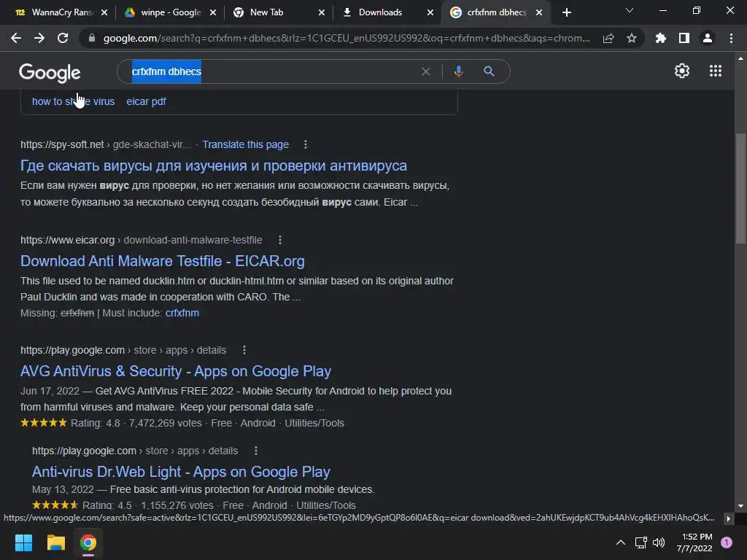Start voice search with the microphone
The height and width of the screenshot is (560, 747).
pos(458,71)
